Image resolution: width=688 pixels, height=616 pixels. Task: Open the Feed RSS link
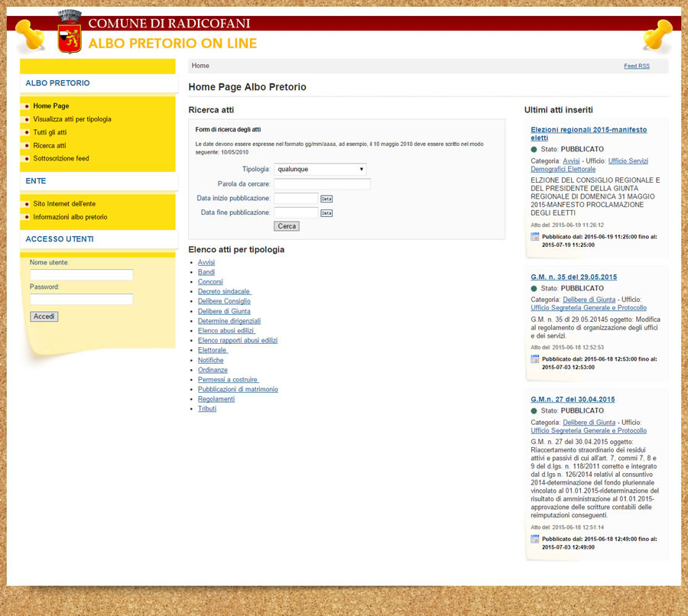(x=636, y=66)
